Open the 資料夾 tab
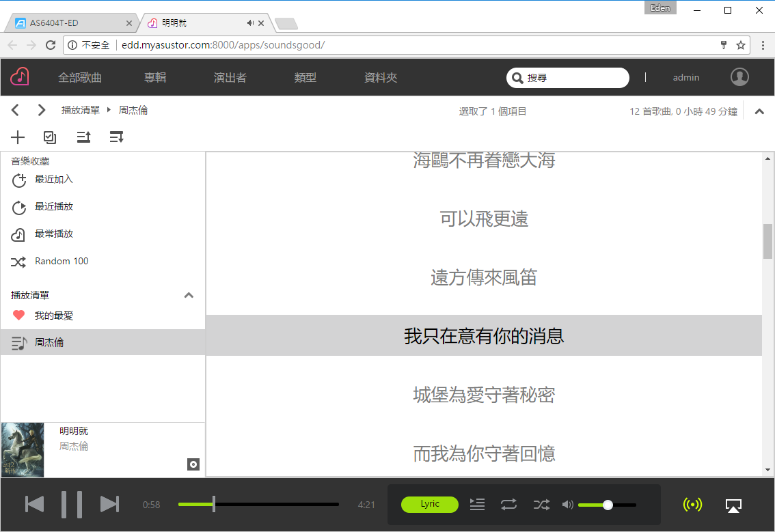The width and height of the screenshot is (775, 532). (x=381, y=78)
